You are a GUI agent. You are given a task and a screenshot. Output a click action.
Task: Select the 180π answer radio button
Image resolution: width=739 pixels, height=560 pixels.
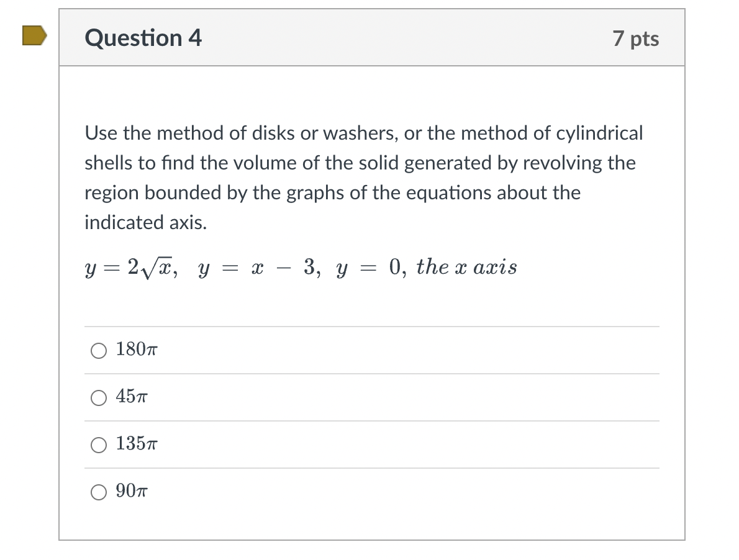click(x=98, y=350)
